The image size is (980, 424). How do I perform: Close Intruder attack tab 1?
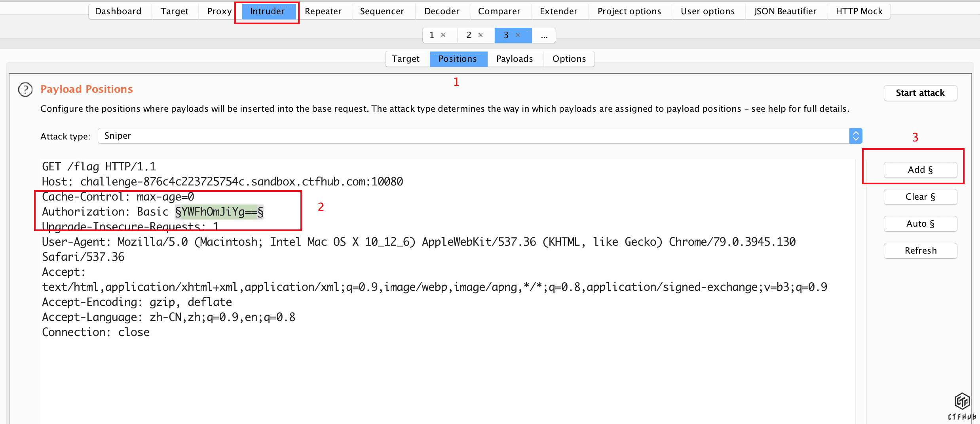click(x=443, y=35)
